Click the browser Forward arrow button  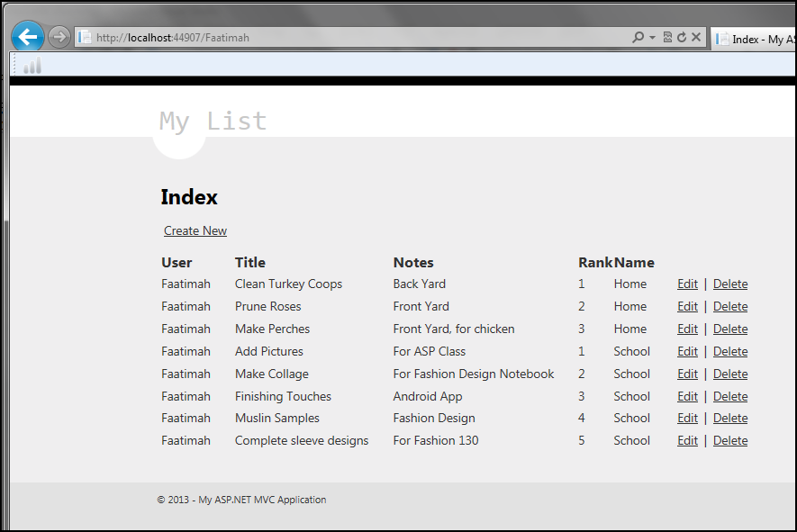pos(59,37)
